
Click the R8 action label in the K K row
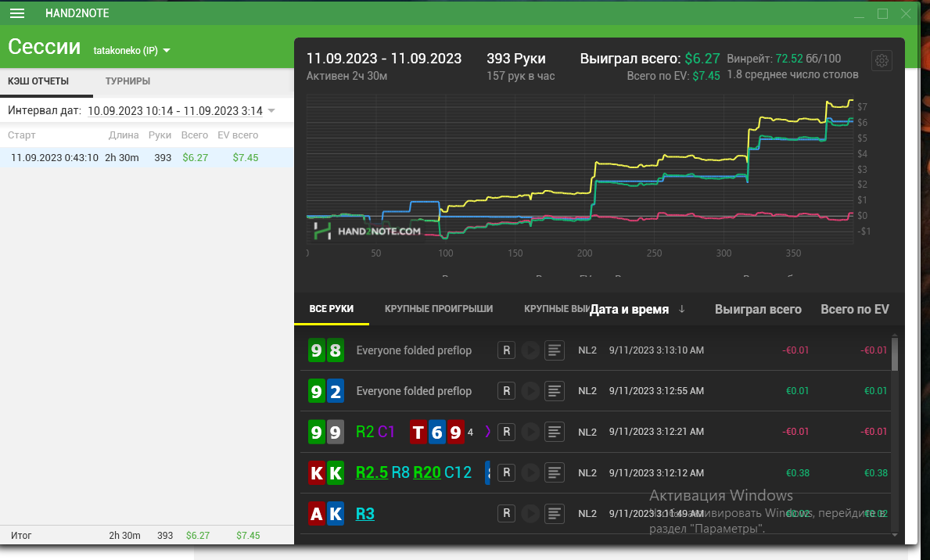[x=400, y=472]
